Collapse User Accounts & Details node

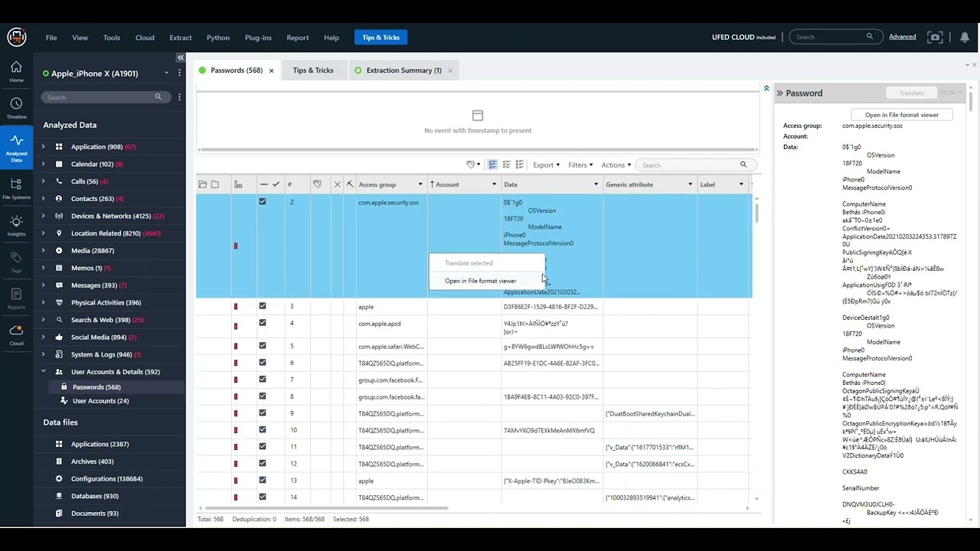43,372
